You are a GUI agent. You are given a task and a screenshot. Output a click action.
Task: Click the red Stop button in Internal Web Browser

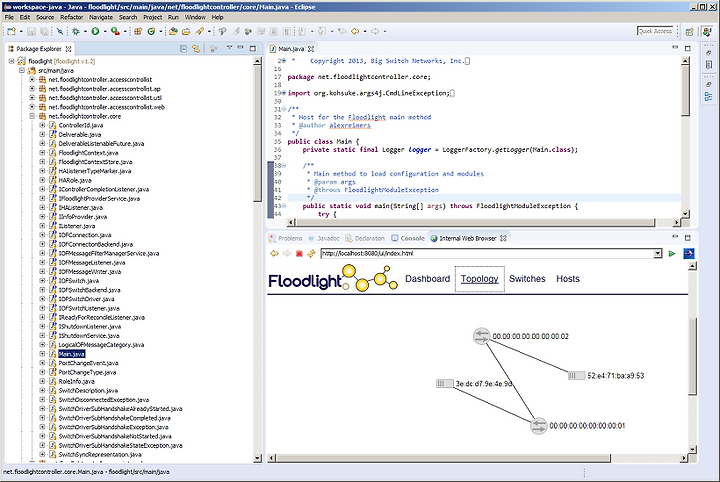click(x=299, y=253)
